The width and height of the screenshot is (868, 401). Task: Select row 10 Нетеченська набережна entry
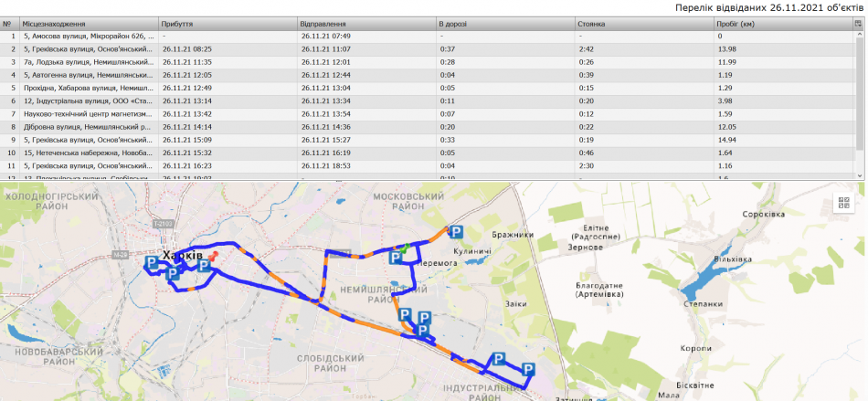coord(91,153)
